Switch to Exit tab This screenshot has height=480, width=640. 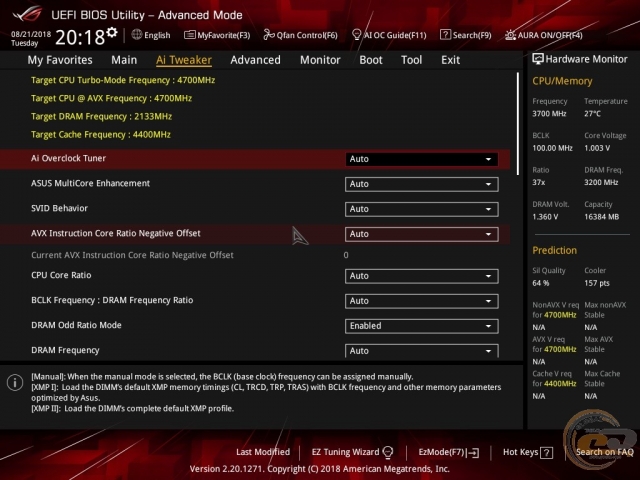coord(450,60)
